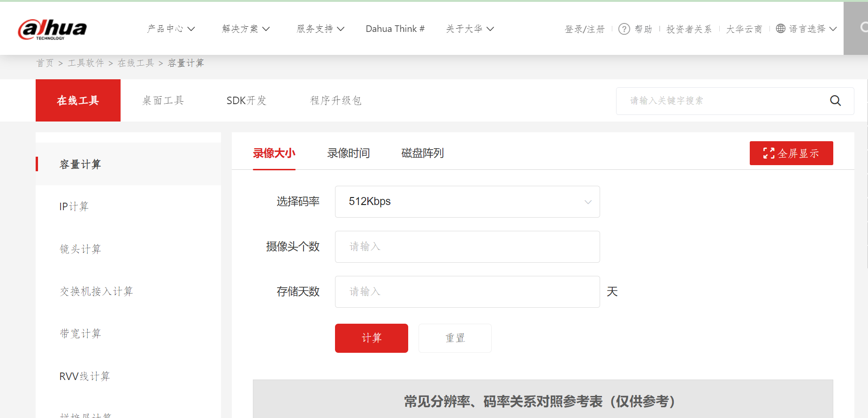The width and height of the screenshot is (868, 418).
Task: Click the Dahua Technology logo
Action: pos(52,29)
